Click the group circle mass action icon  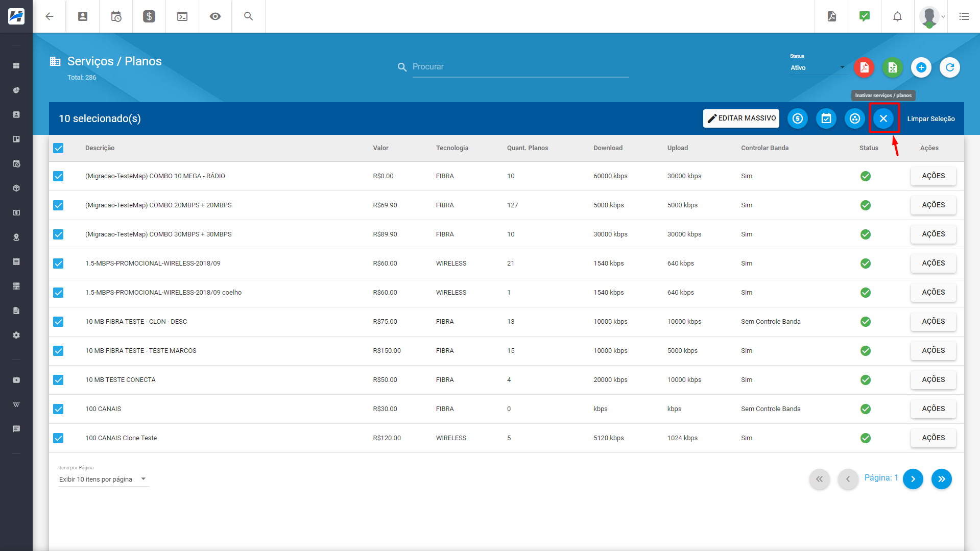pos(855,118)
